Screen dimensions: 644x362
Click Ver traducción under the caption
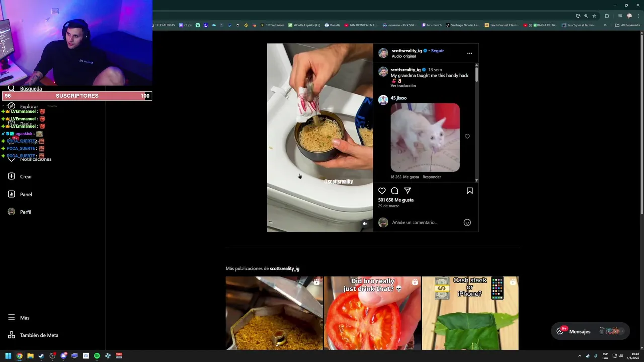pos(403,86)
